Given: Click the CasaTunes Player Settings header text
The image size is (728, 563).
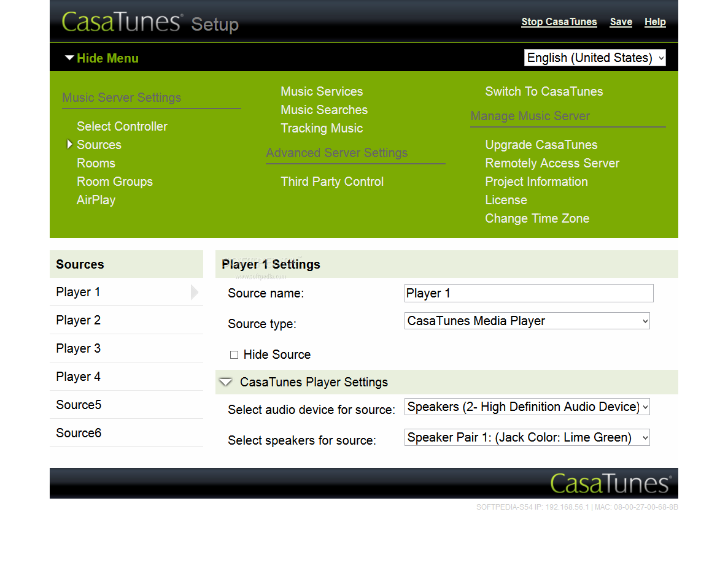Looking at the screenshot, I should coord(314,382).
